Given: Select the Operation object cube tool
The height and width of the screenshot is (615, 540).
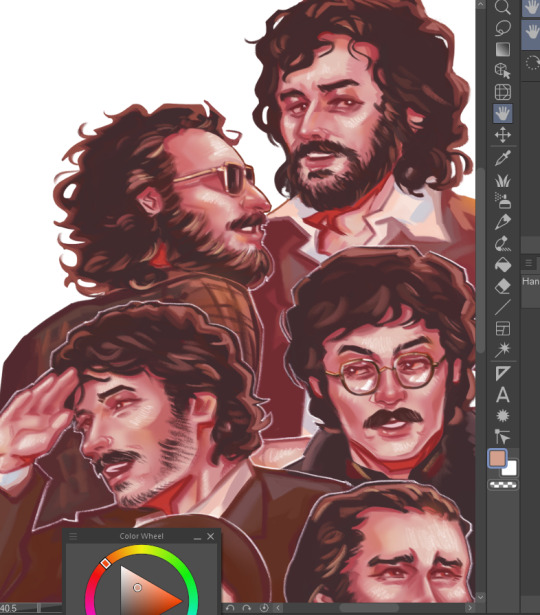Looking at the screenshot, I should [x=502, y=71].
